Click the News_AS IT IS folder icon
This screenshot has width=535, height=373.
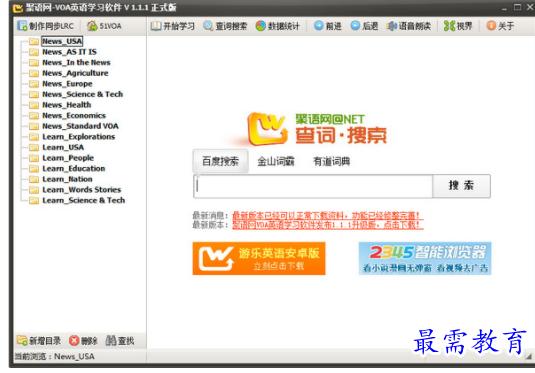(34, 52)
